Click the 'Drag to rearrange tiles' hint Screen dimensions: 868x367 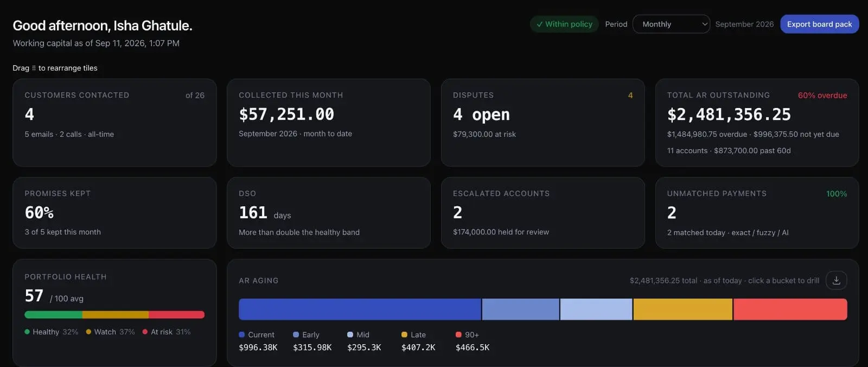[x=55, y=68]
